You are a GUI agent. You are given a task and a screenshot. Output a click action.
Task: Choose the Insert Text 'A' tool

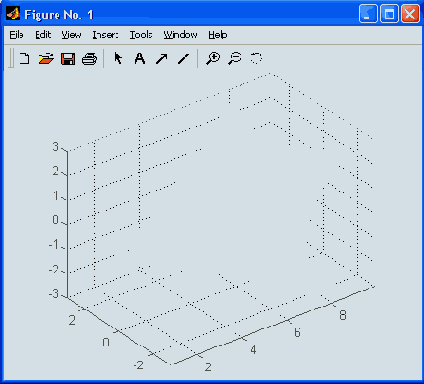[x=140, y=59]
